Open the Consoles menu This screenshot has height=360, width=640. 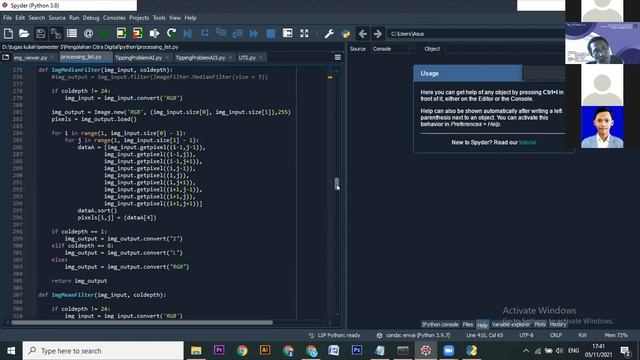click(x=114, y=18)
